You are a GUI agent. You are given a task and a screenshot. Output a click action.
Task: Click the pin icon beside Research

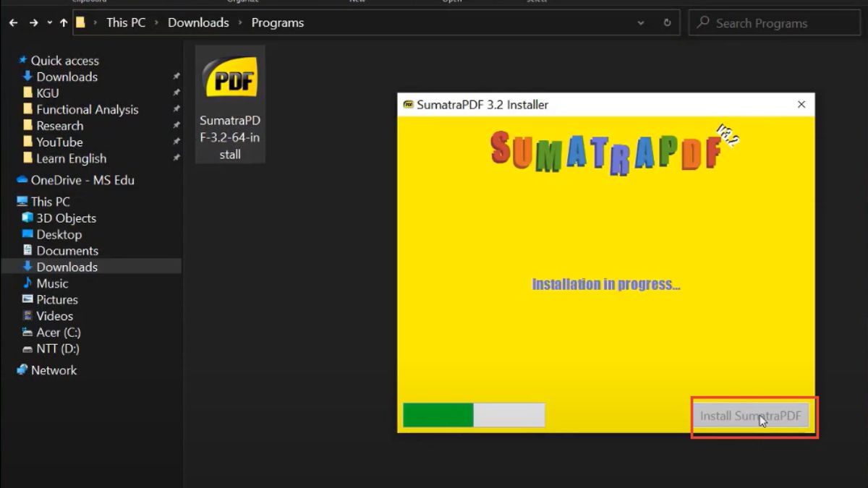pos(176,126)
